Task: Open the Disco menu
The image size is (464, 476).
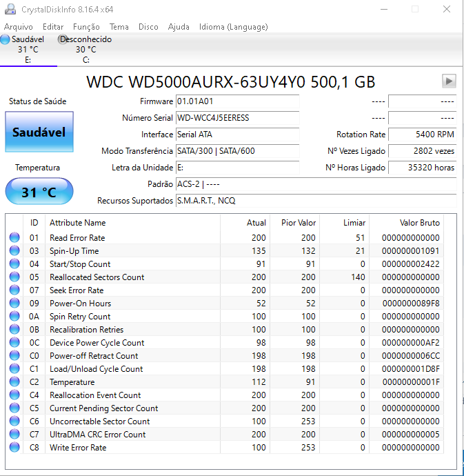Action: click(148, 27)
